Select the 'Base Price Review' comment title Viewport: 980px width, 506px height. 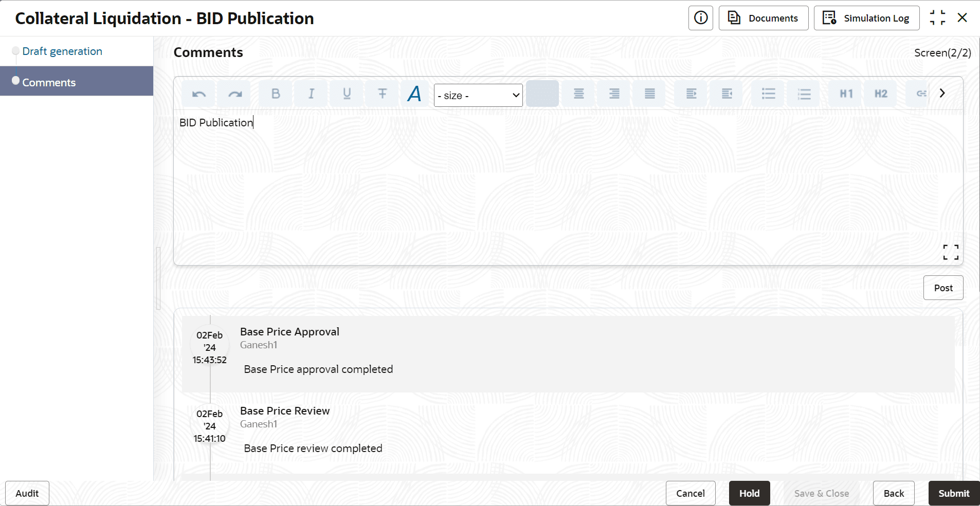click(x=285, y=411)
